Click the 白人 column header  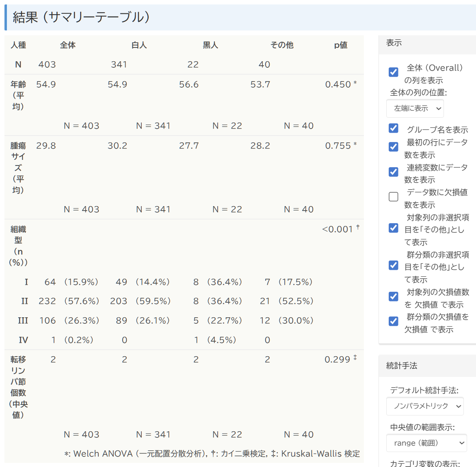tap(139, 45)
